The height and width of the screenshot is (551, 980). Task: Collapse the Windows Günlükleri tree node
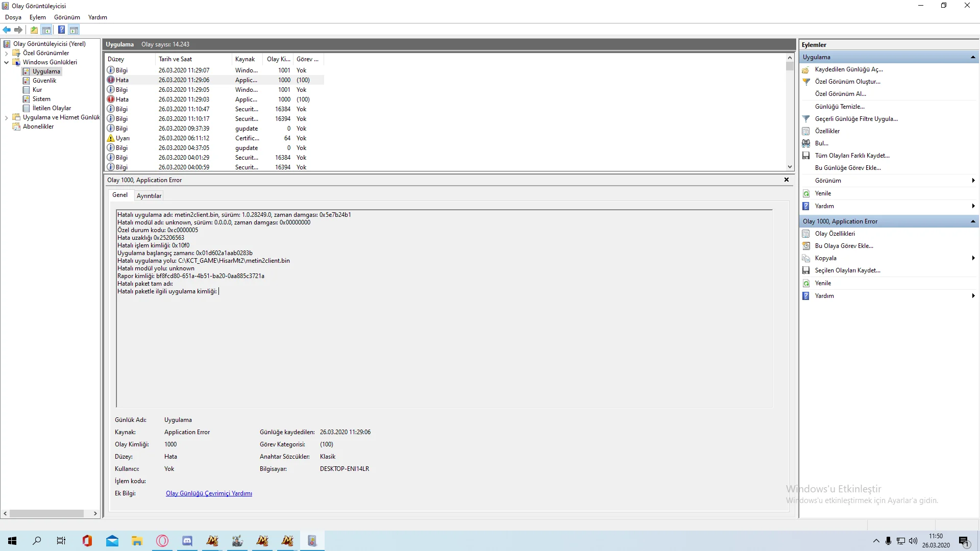click(6, 62)
